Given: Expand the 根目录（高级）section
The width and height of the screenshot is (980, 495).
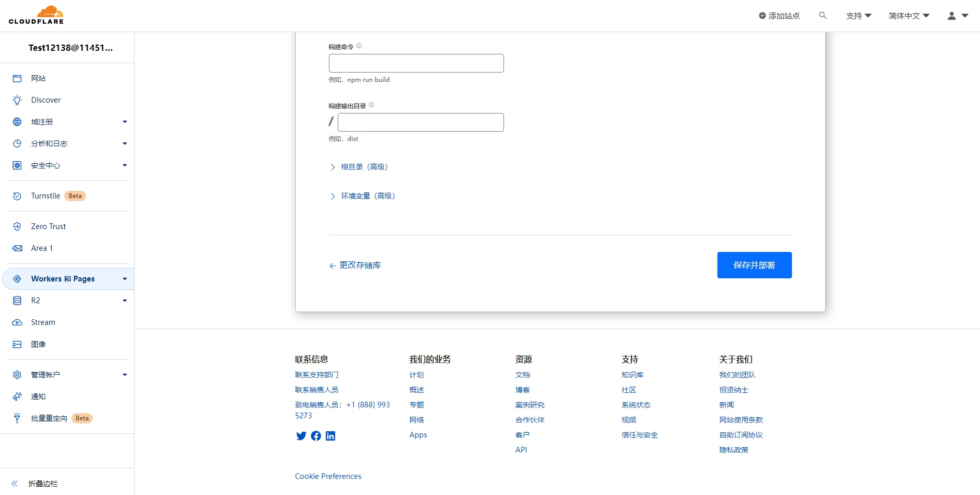Looking at the screenshot, I should (x=364, y=167).
